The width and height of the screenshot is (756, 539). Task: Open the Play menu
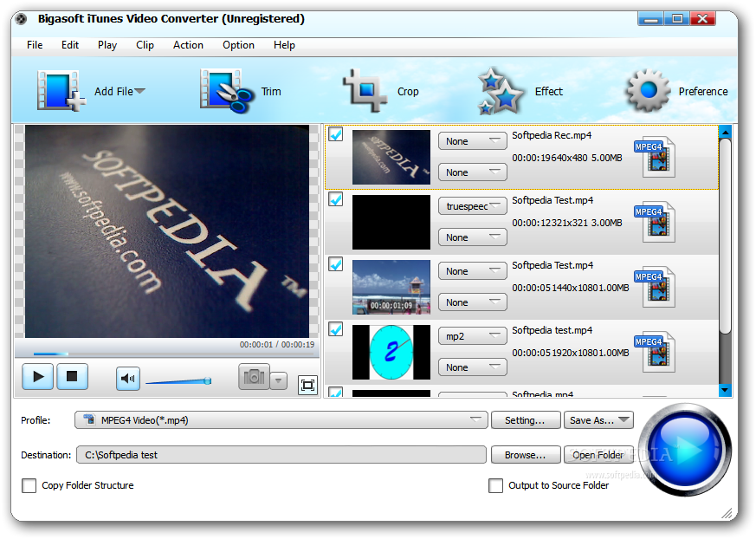click(107, 45)
